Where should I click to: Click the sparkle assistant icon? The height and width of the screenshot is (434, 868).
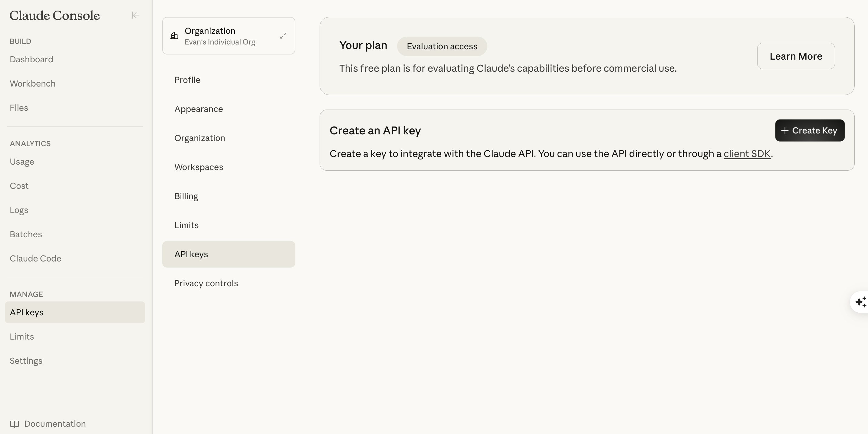pos(860,302)
